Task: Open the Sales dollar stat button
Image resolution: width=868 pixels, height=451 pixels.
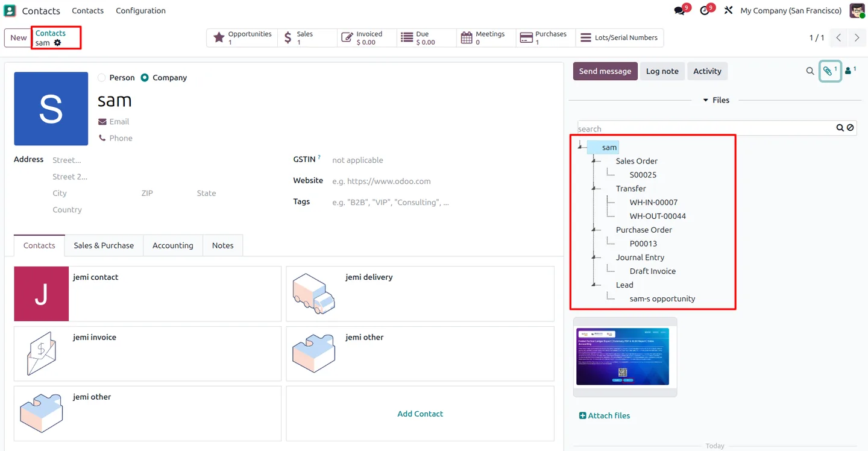Action: (307, 38)
